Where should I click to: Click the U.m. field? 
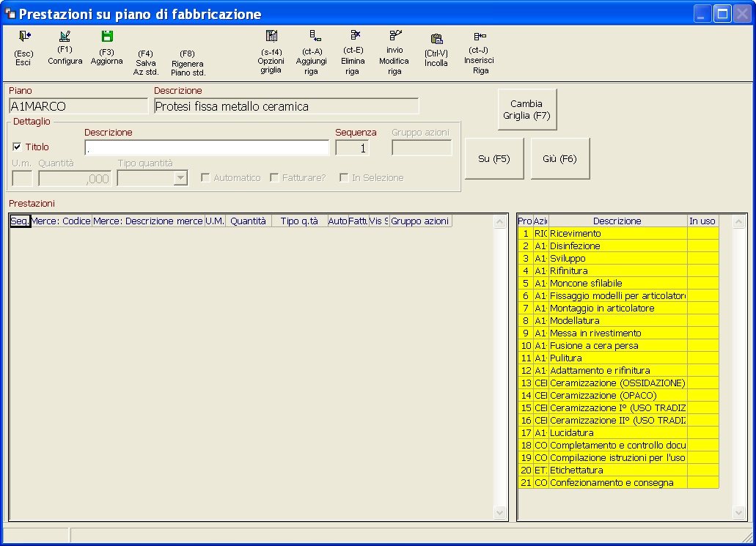coord(22,178)
